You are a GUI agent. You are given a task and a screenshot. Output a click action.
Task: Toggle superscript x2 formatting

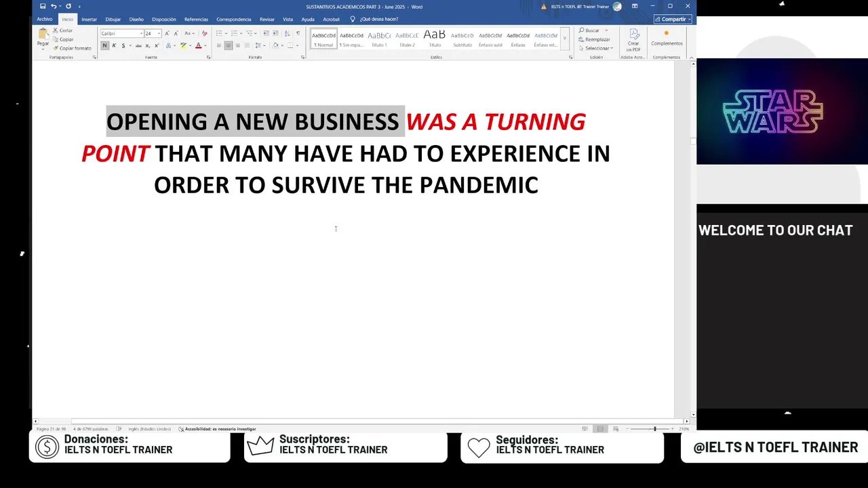[157, 45]
